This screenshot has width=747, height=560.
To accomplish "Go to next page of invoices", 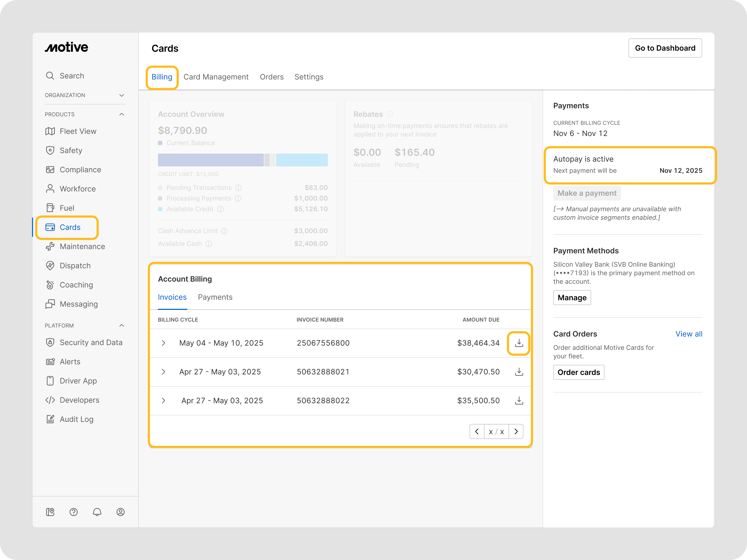I will [516, 431].
